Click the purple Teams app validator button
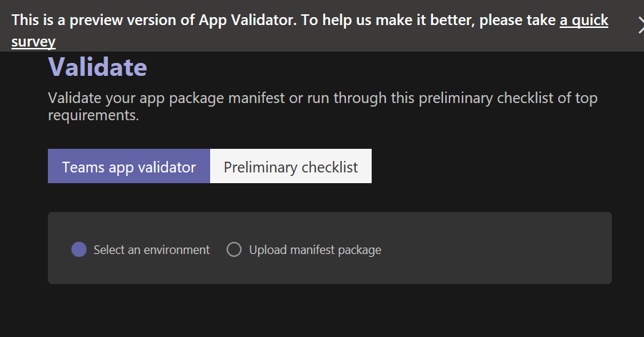The width and height of the screenshot is (644, 337). pos(129,167)
